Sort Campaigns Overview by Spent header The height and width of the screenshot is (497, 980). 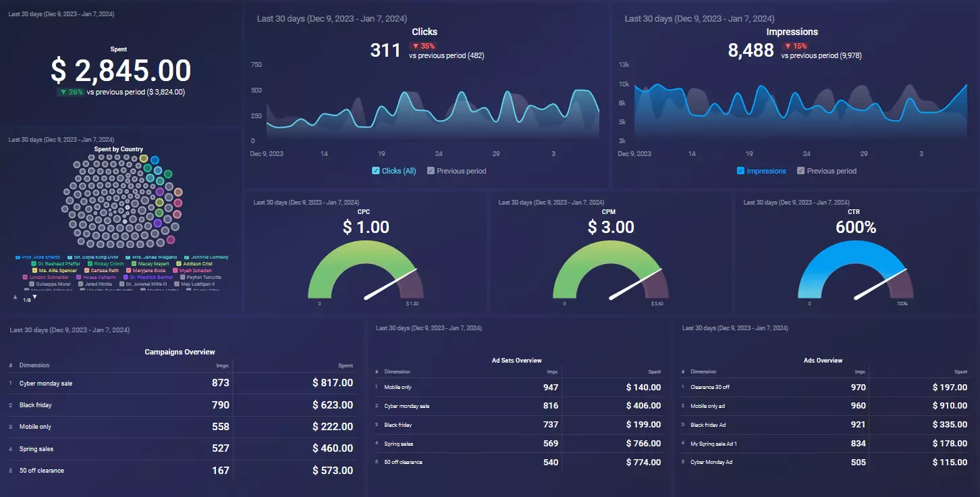pos(346,365)
